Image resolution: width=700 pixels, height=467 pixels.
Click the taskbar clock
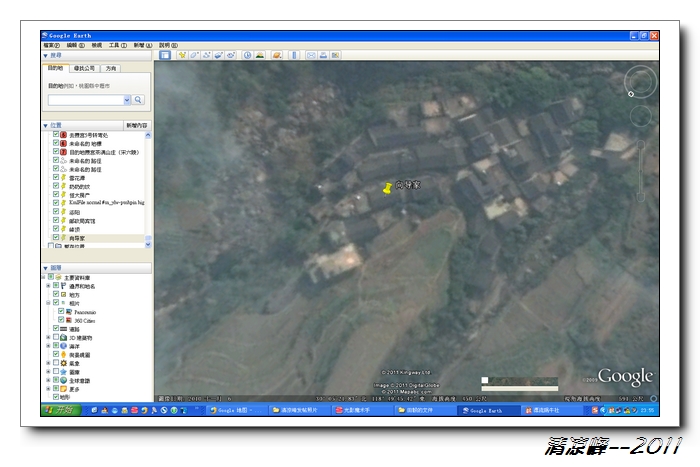pos(647,410)
